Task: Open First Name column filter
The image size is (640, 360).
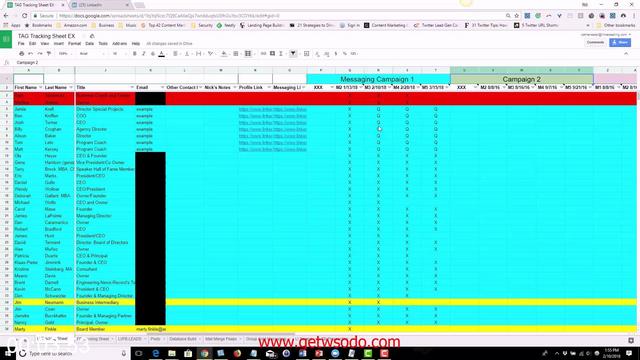Action: pos(40,88)
